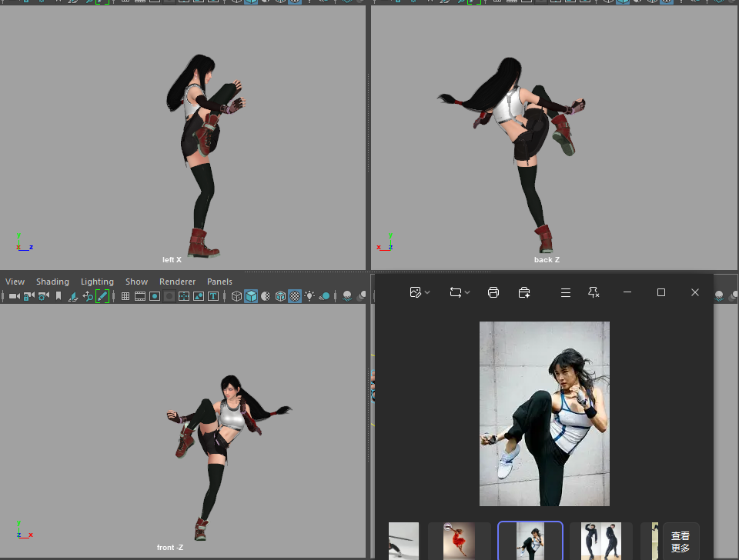This screenshot has height=560, width=739.
Task: Open the Renderer menu
Action: click(x=177, y=282)
